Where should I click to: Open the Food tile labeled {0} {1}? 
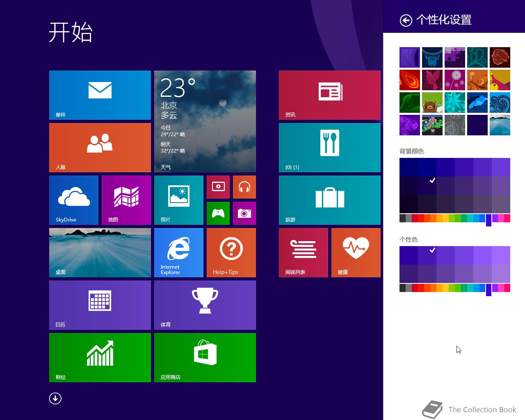pyautogui.click(x=330, y=148)
